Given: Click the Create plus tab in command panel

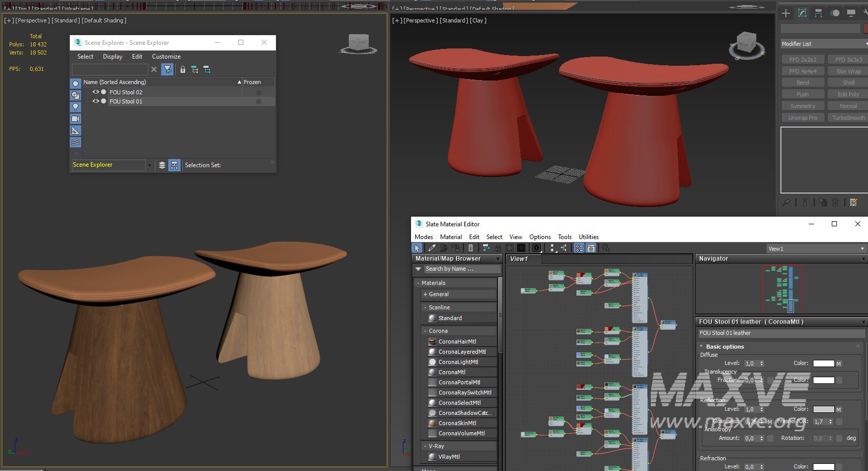Looking at the screenshot, I should (x=786, y=13).
